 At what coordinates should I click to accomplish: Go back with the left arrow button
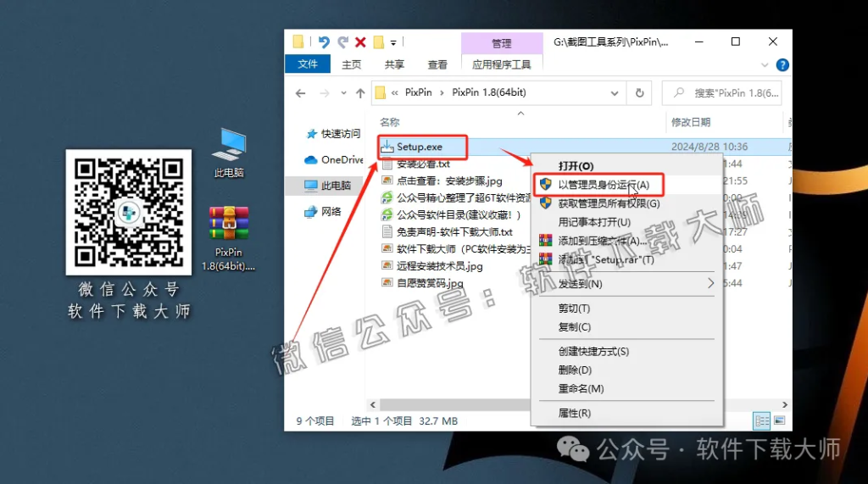click(301, 93)
